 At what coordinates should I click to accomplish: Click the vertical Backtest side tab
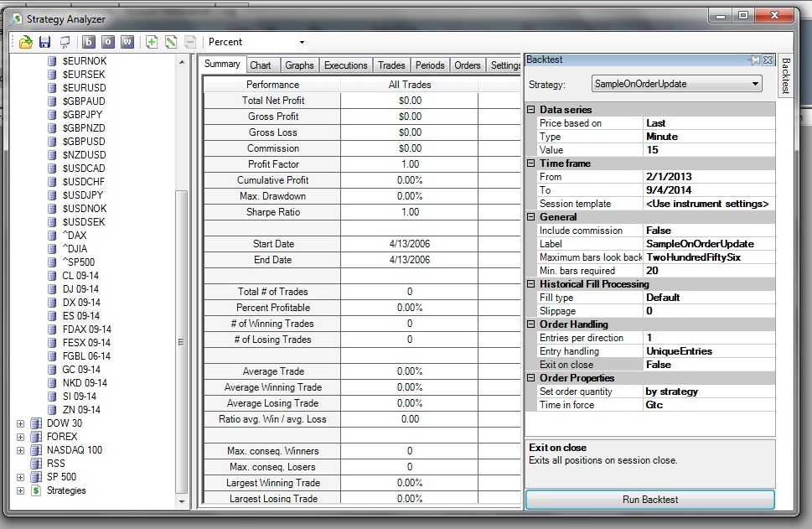tap(785, 75)
